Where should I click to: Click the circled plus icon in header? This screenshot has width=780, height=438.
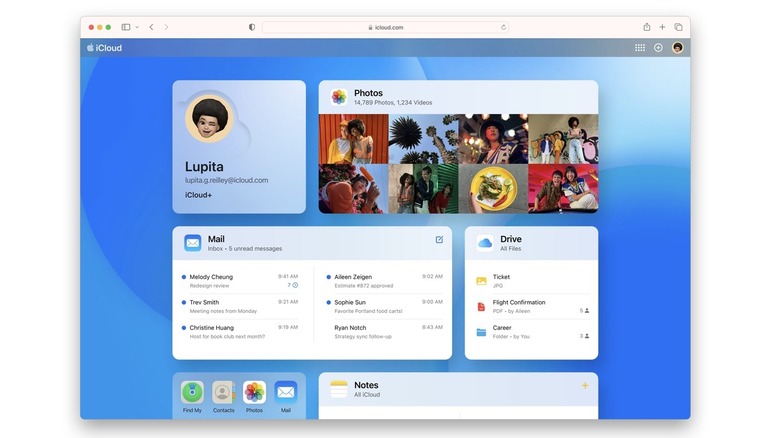[x=658, y=48]
